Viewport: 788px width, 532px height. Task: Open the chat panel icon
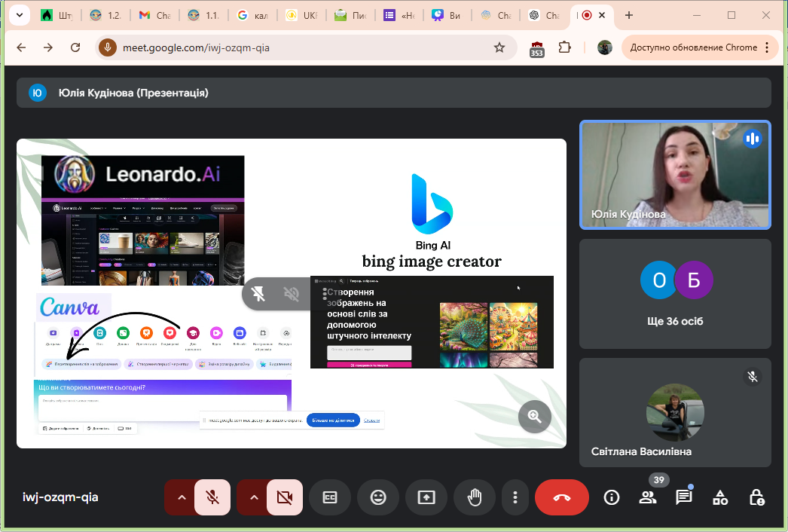point(683,497)
